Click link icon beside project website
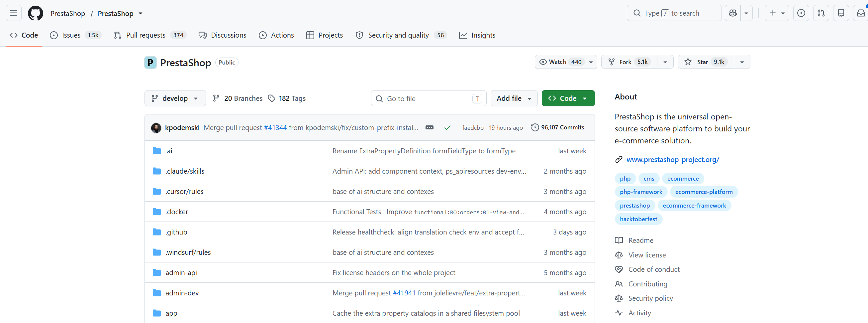Viewport: 868px width, 323px height. (x=619, y=160)
